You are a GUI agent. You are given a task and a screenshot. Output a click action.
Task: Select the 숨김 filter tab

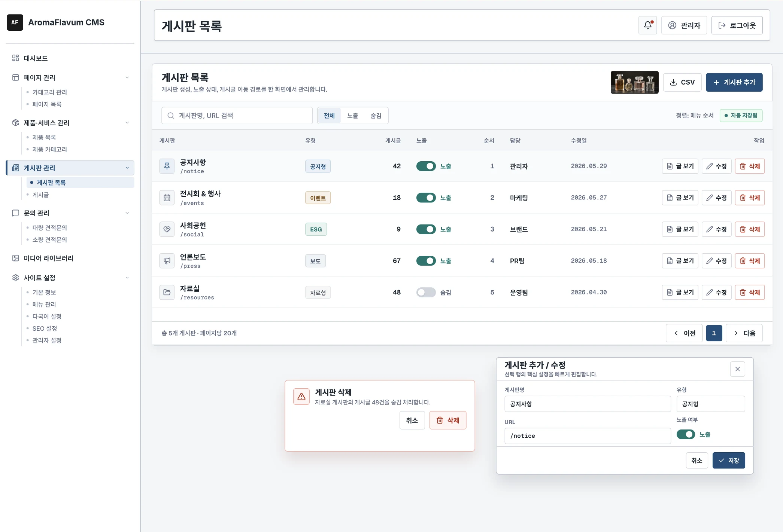point(376,116)
